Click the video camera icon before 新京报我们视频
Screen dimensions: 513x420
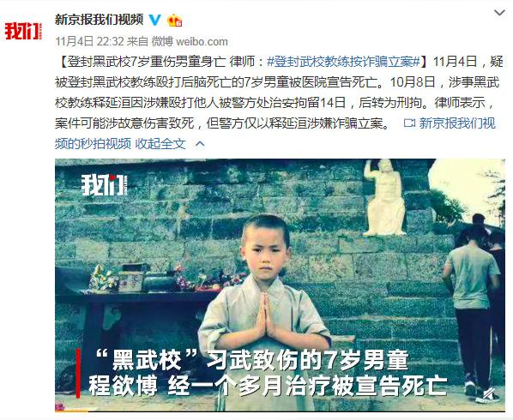pos(409,123)
